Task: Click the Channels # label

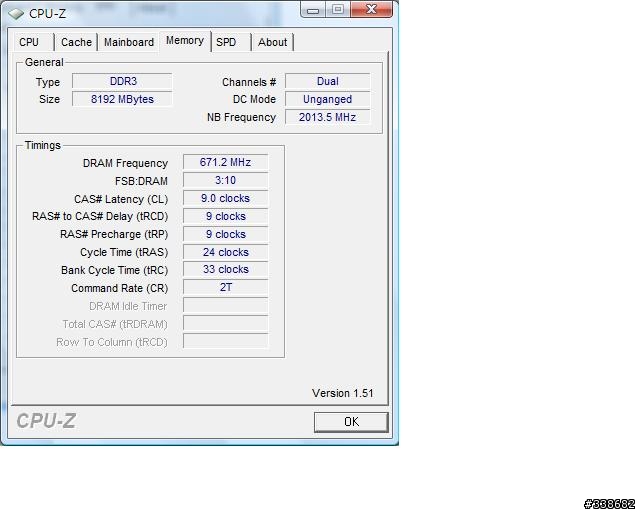Action: pyautogui.click(x=249, y=82)
